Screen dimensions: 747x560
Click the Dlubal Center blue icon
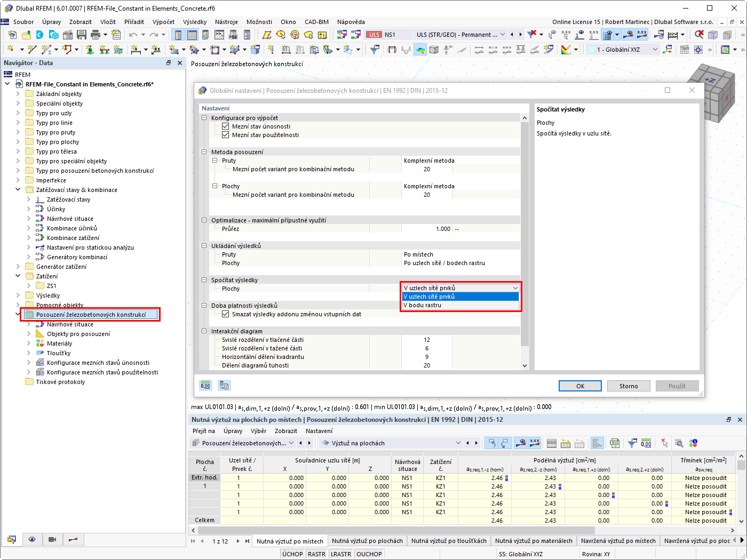click(x=40, y=35)
